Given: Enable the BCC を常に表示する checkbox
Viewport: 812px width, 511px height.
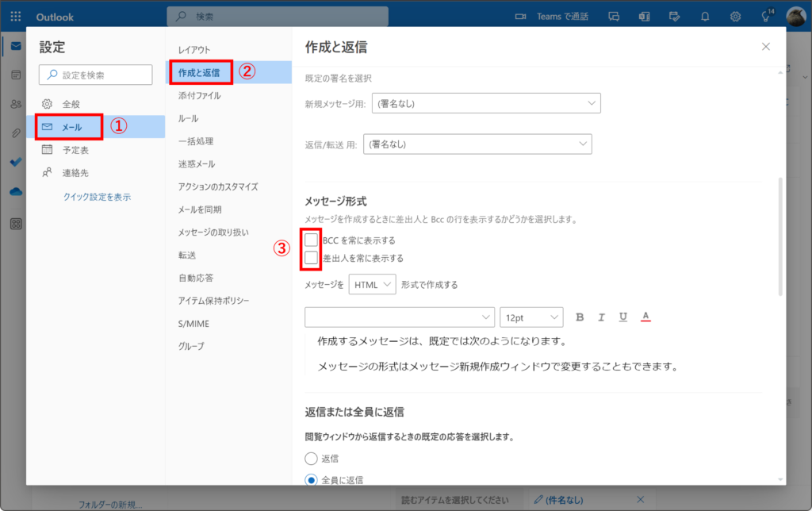Looking at the screenshot, I should pyautogui.click(x=312, y=240).
